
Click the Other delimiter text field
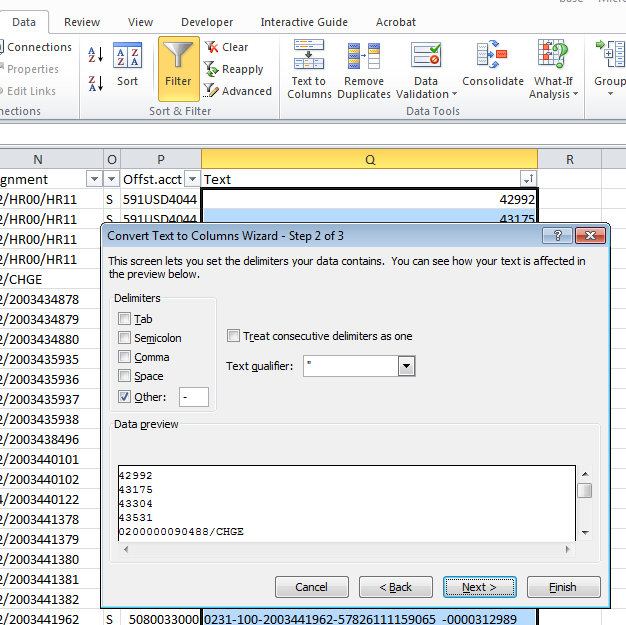pos(194,397)
